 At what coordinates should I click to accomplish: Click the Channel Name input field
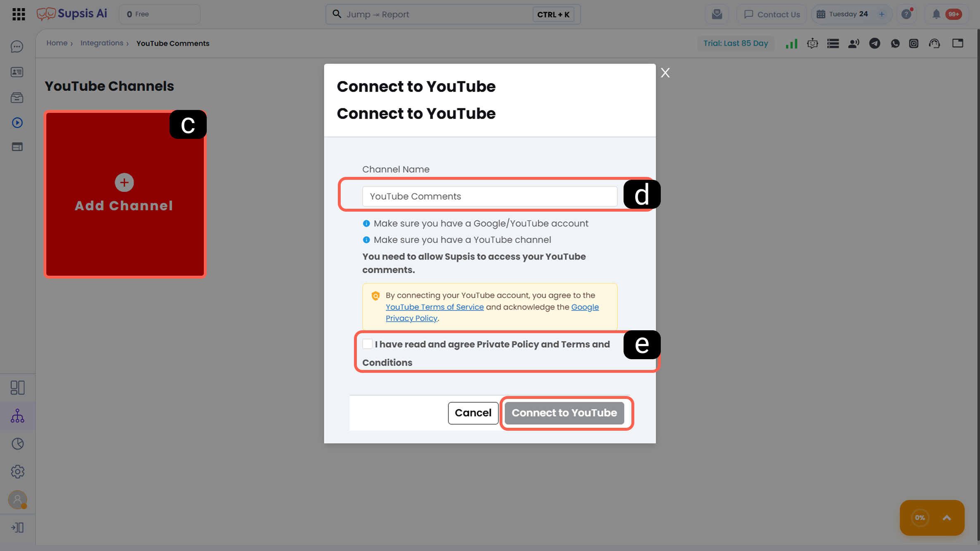click(x=490, y=196)
